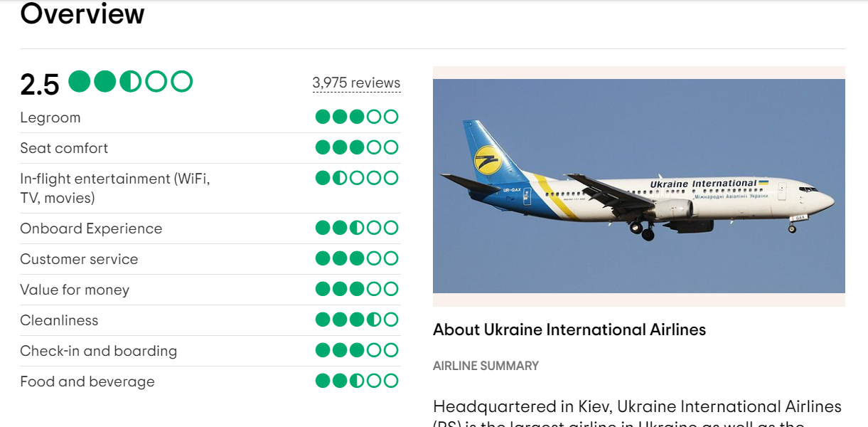Screen dimensions: 868x427
Task: Click the Ukraine International airplane photo
Action: tap(638, 186)
